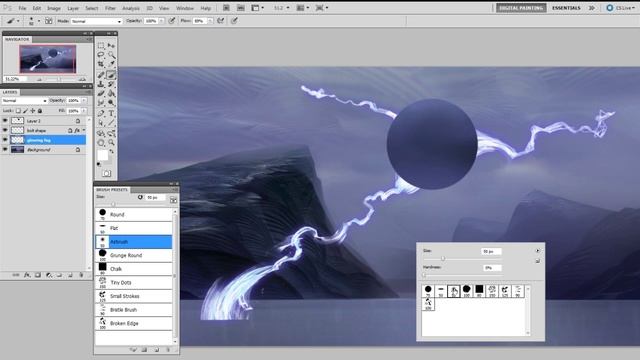Open the Flow value dropdown arrow

pos(210,21)
